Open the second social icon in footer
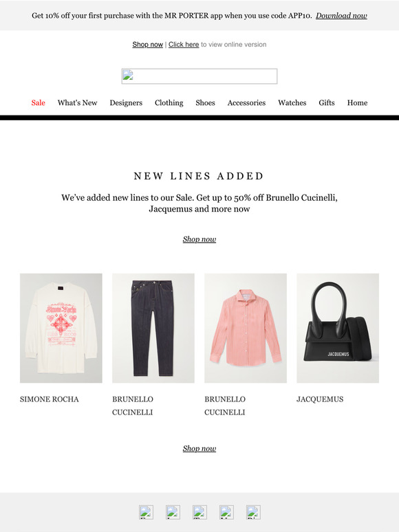 click(173, 512)
